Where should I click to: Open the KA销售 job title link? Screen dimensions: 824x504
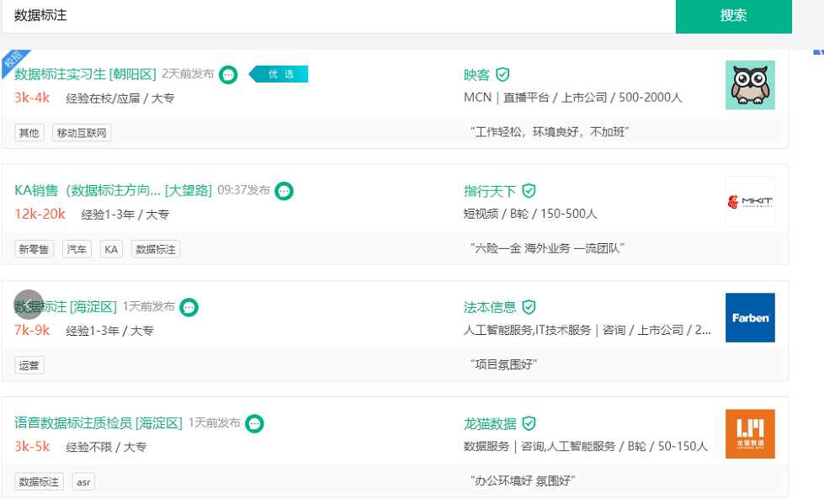(114, 191)
